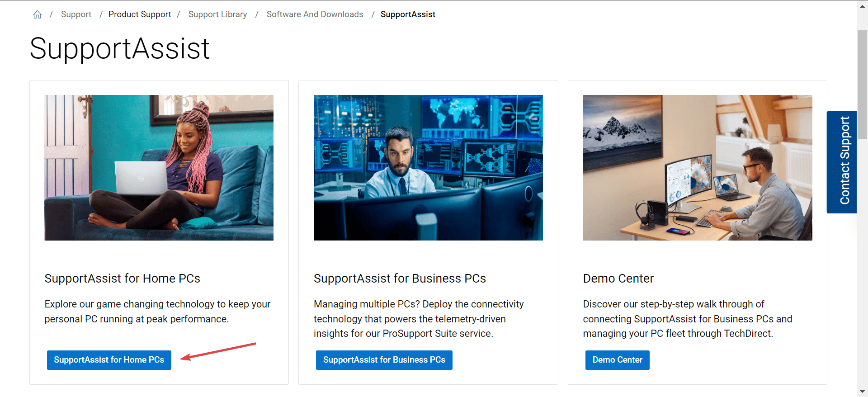Click the blue SupportAssist for Home PCs button
The image size is (868, 397).
[x=109, y=360]
